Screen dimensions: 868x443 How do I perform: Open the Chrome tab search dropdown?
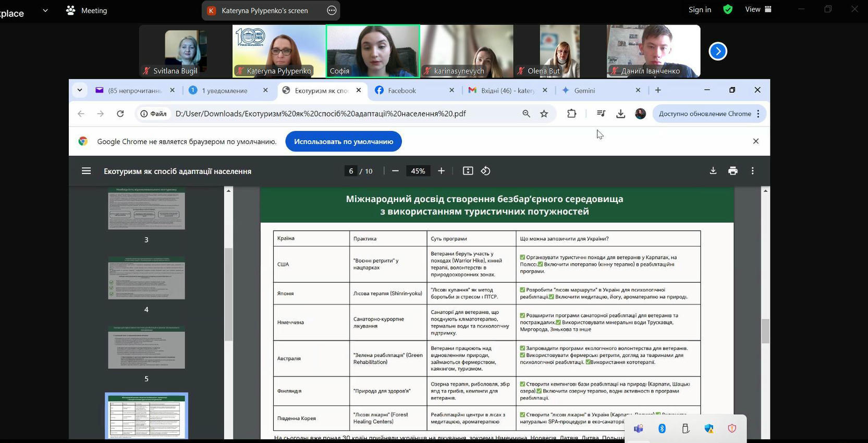(x=80, y=90)
